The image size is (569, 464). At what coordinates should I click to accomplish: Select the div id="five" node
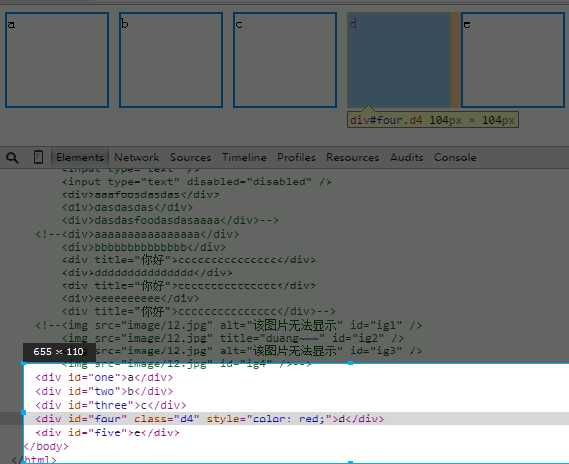click(107, 432)
